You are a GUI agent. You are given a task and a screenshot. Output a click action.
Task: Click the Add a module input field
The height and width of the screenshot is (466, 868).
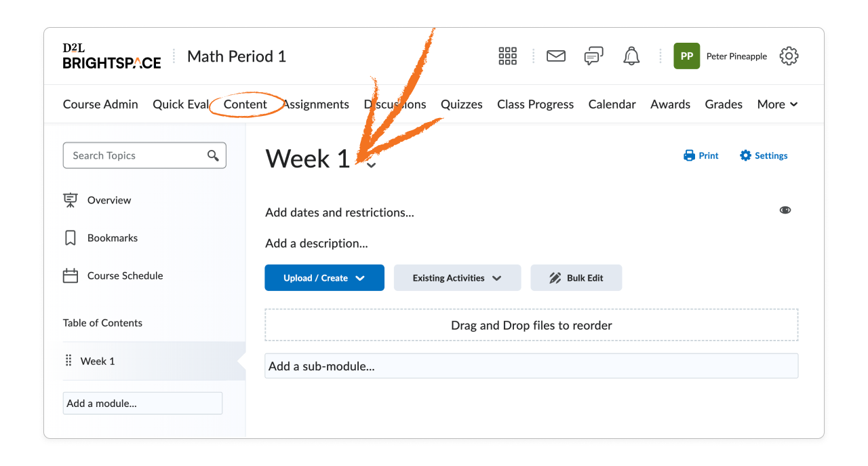(142, 403)
